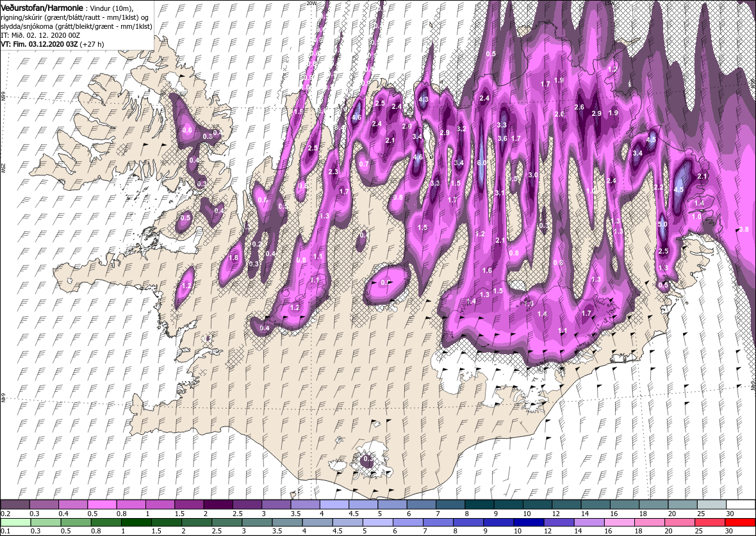This screenshot has height=536, width=756.
Task: Click the '20W' longitude label at the top edge
Action: click(311, 3)
